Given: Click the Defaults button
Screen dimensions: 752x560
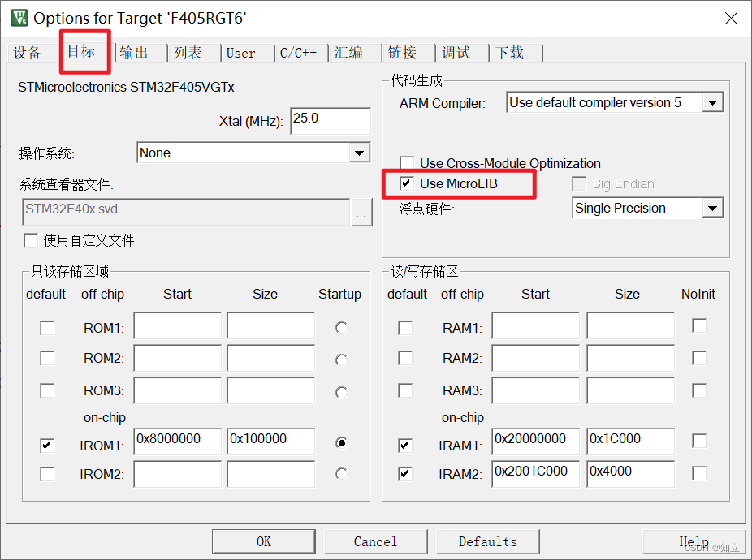Looking at the screenshot, I should [x=488, y=542].
